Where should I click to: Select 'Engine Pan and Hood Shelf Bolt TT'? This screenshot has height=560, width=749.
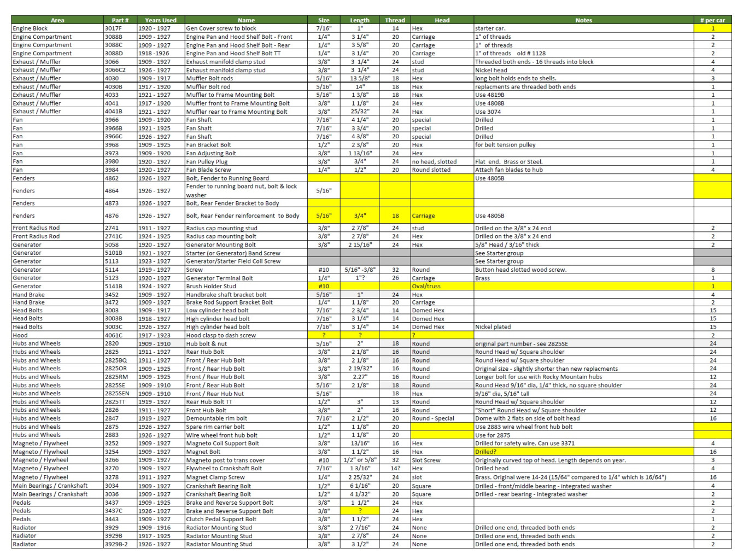point(246,54)
